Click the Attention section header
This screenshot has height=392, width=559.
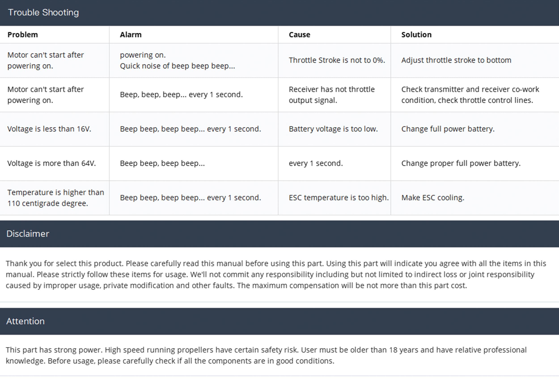point(25,321)
